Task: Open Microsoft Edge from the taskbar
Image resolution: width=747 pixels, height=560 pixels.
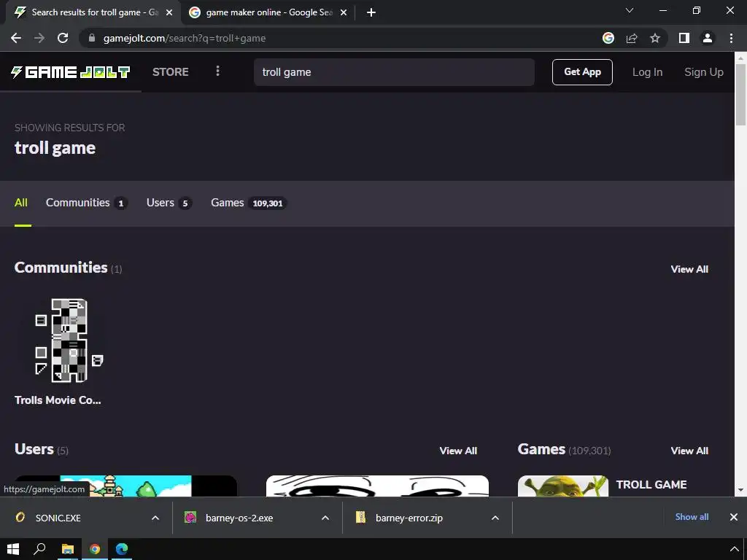Action: point(122,549)
